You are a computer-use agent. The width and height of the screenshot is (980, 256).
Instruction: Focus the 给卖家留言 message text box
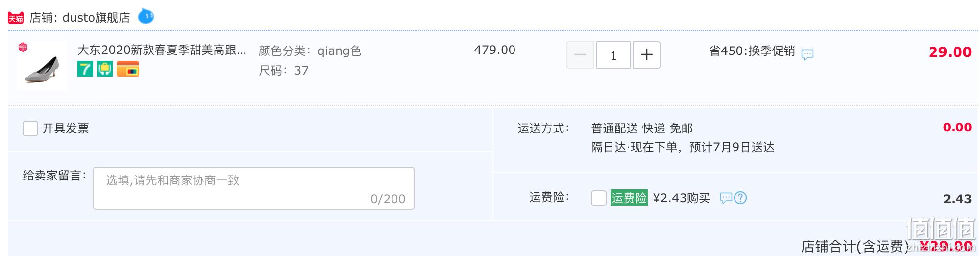[x=254, y=188]
